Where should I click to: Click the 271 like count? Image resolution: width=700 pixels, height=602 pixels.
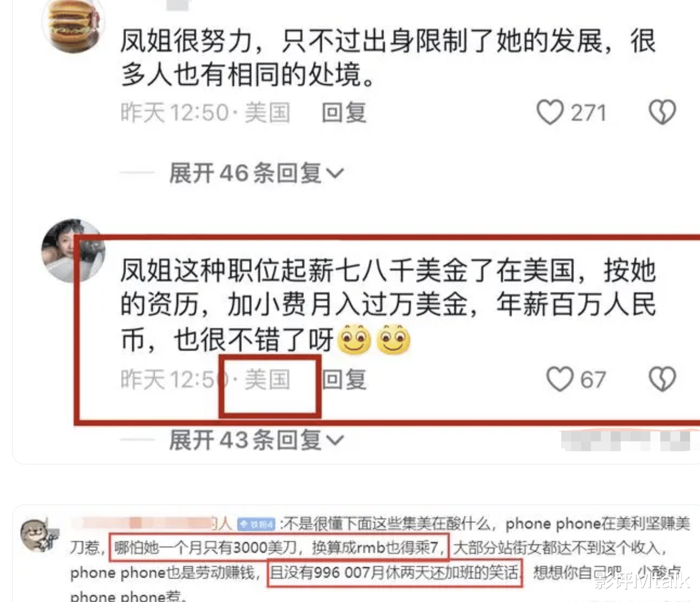click(x=588, y=113)
